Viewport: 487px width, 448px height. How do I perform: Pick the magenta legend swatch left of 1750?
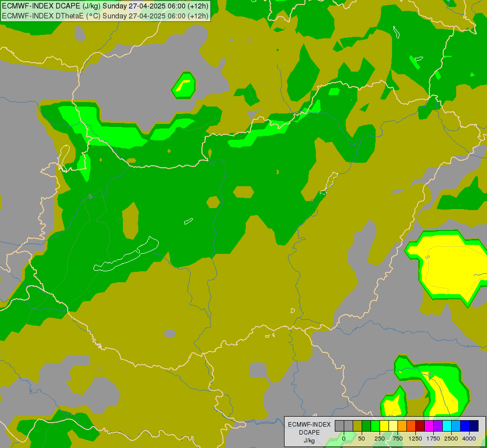pos(429,426)
